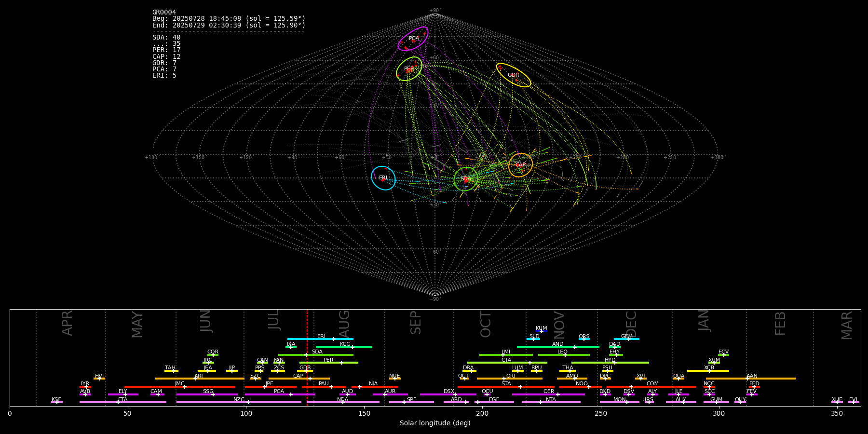Click the 'ERI: 5' count in legend
The height and width of the screenshot is (434, 868).
click(x=164, y=76)
